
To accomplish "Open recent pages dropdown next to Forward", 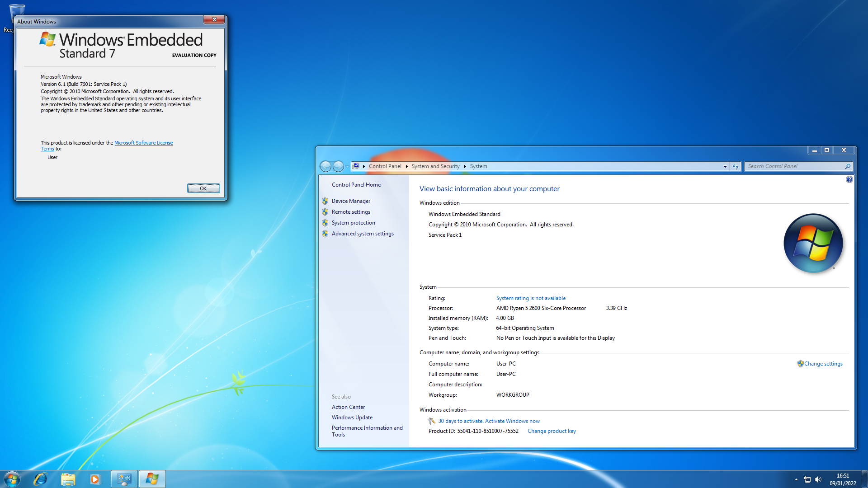I will coord(347,166).
